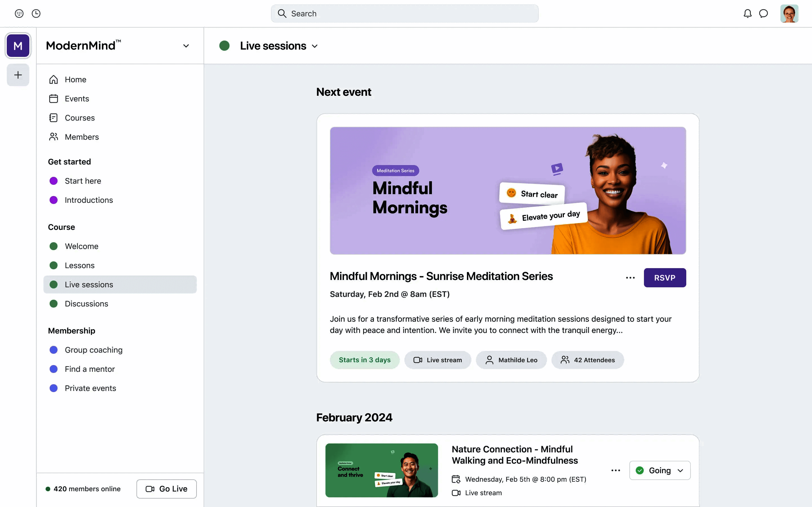Go to Events in sidebar
Screen dimensions: 812x507
(77, 99)
